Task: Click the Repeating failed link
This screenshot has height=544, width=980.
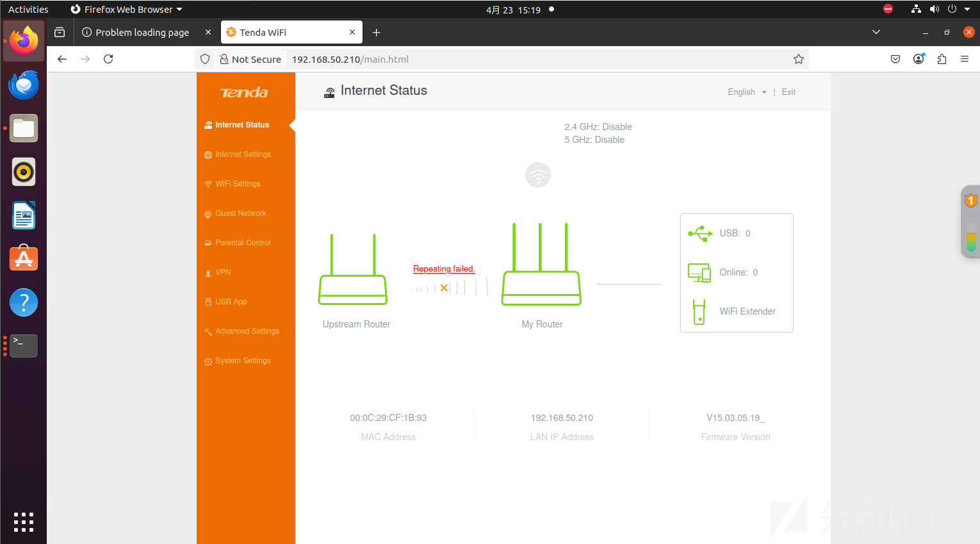Action: [x=444, y=269]
